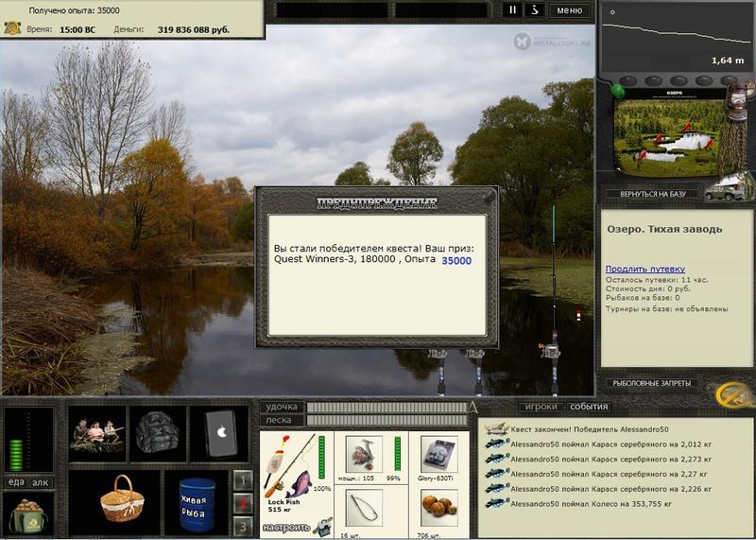Click the fishing rod with green tip on the water

point(554,299)
